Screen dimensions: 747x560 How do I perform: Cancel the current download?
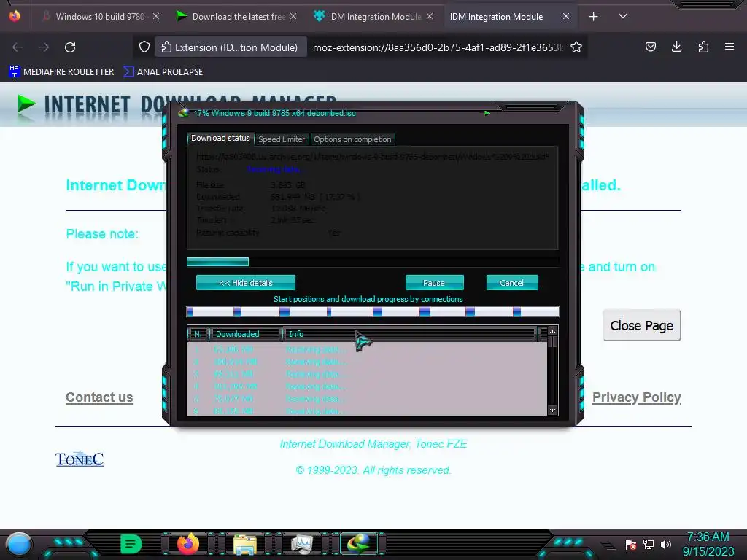click(511, 283)
